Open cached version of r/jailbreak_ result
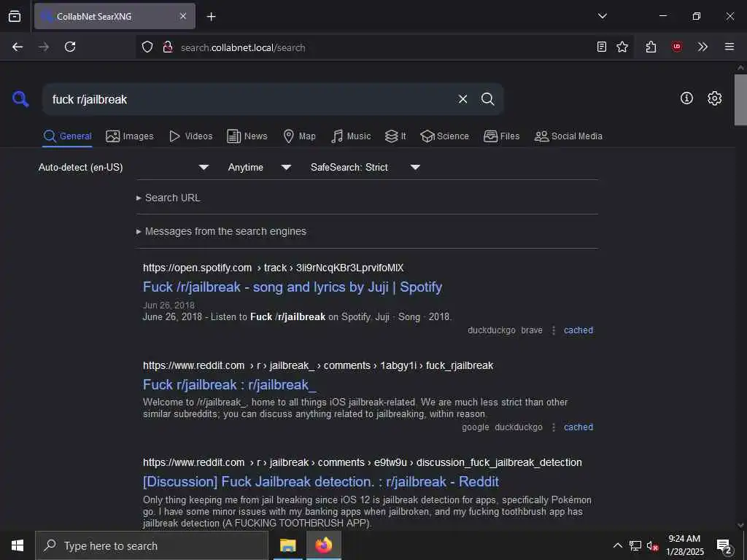Viewport: 747px width, 560px height. tap(578, 427)
